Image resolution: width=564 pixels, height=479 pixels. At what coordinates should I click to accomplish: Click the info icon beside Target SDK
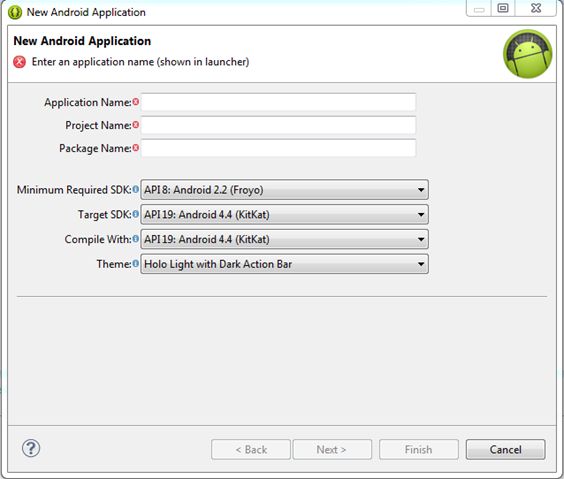pos(136,214)
